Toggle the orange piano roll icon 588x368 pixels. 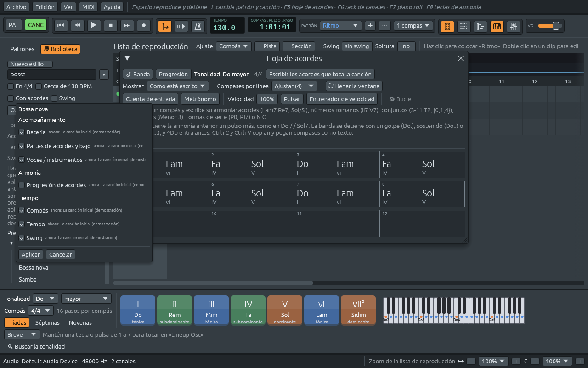(x=497, y=26)
